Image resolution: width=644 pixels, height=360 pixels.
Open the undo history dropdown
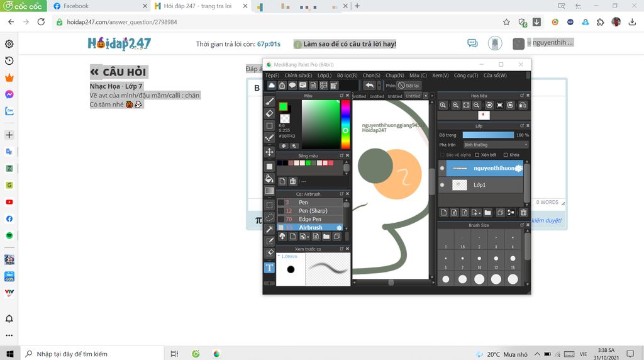(379, 86)
